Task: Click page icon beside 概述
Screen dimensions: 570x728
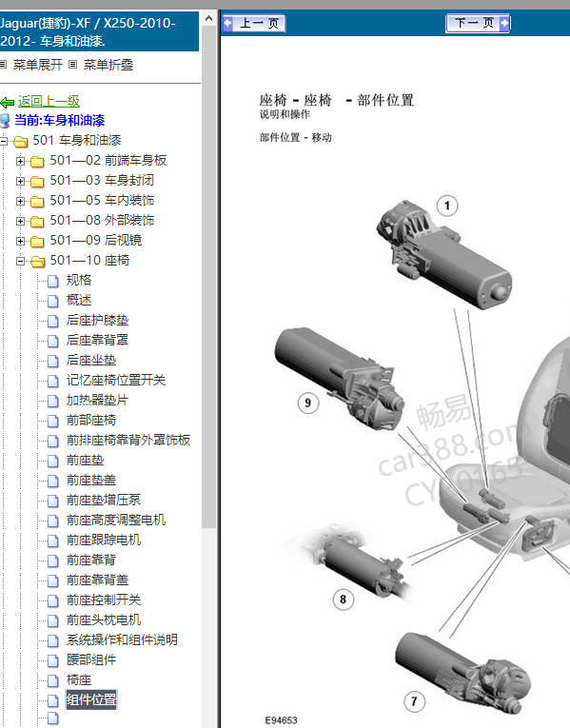Action: [53, 302]
